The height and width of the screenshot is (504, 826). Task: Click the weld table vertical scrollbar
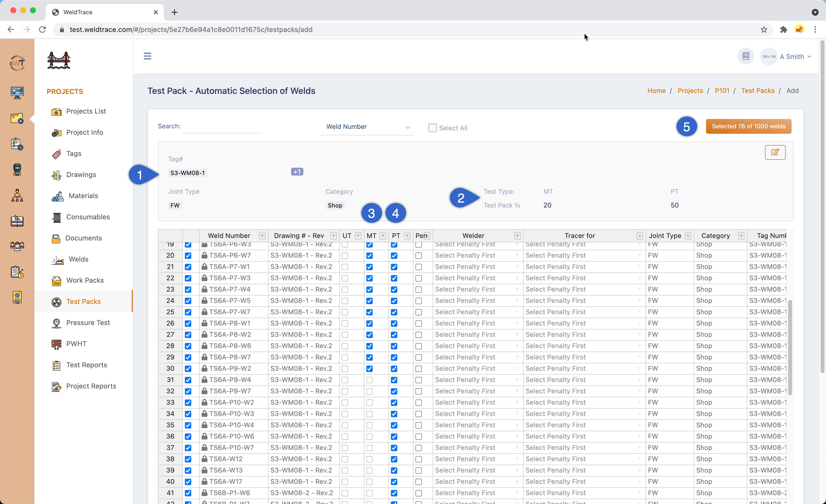pos(790,347)
